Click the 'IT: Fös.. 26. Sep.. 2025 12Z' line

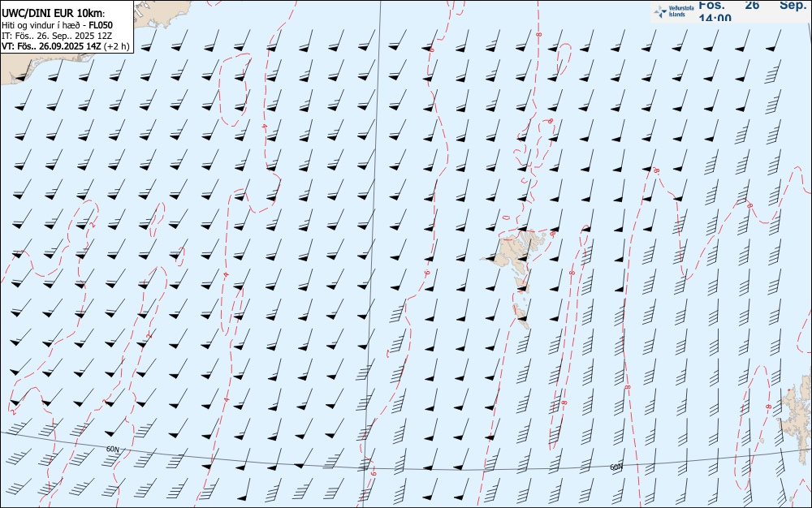click(x=57, y=36)
